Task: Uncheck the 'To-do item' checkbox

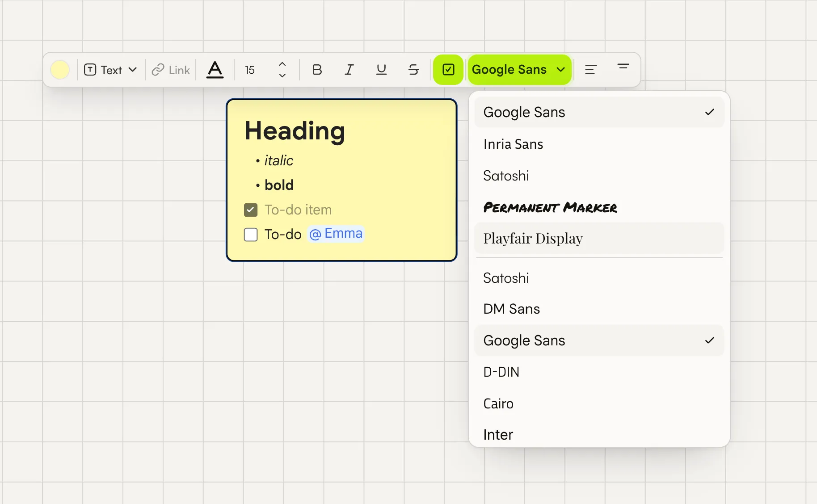Action: click(251, 210)
